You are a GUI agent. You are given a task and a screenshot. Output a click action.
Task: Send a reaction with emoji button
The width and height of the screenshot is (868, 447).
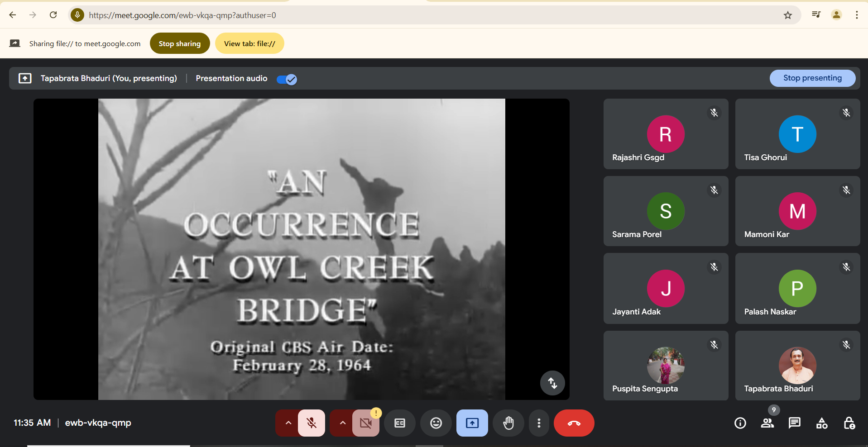436,423
